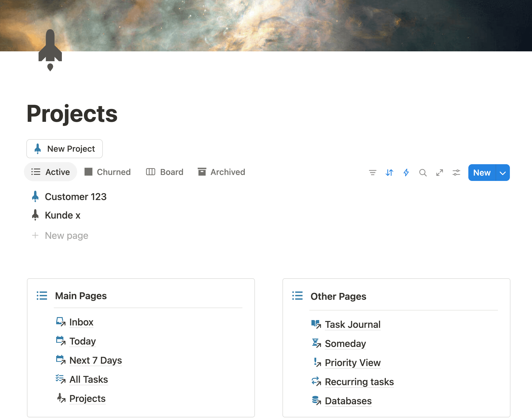Open the Task Journal page
The image size is (532, 418).
point(353,324)
